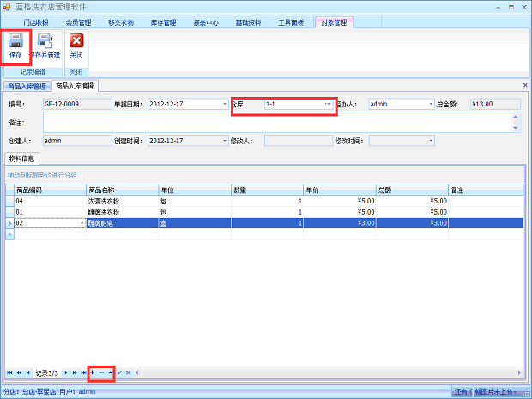532x399 pixels.
Task: Go to the previous record
Action: (28, 373)
